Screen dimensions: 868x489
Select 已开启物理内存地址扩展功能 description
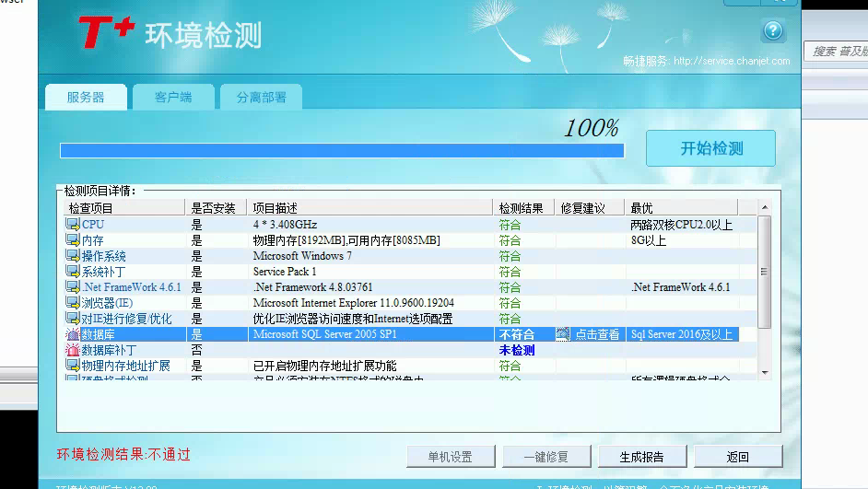[325, 366]
